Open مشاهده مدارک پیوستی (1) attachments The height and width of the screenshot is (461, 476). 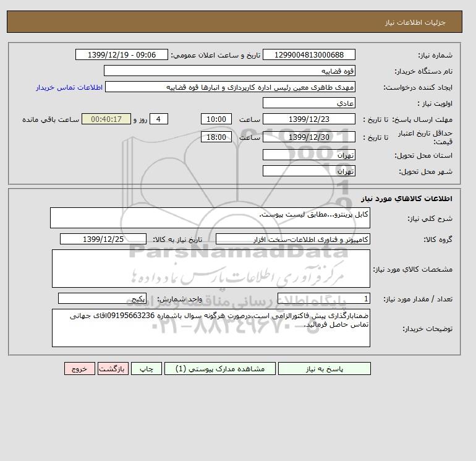[220, 368]
